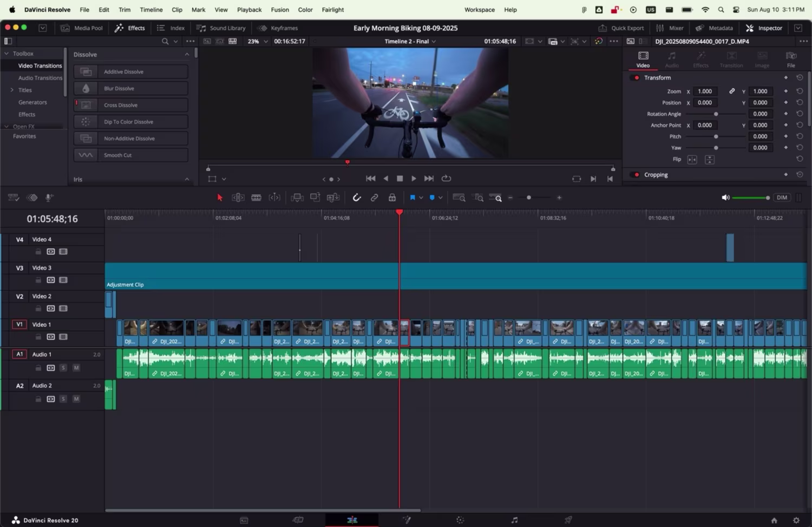Toggle the snapping magnet icon
Screen dimensions: 812x527
point(357,197)
